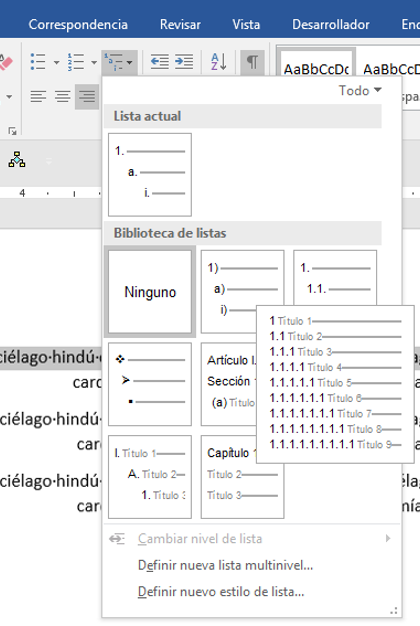
Task: Increase the paragraph indent
Action: [184, 62]
